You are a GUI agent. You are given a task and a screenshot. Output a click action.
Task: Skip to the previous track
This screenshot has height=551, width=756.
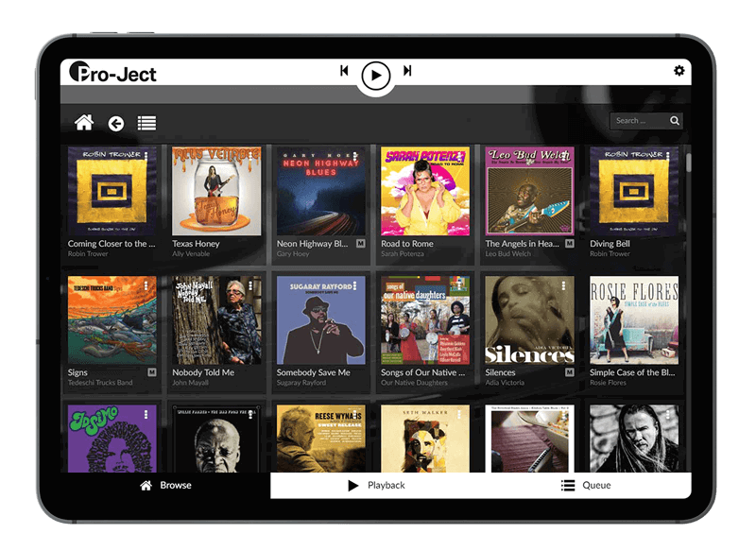[x=344, y=71]
